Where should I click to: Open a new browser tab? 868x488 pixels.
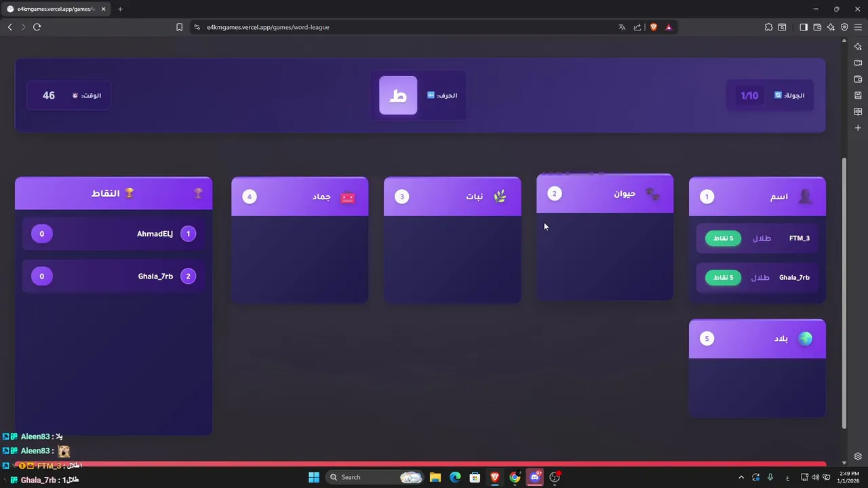tap(120, 9)
